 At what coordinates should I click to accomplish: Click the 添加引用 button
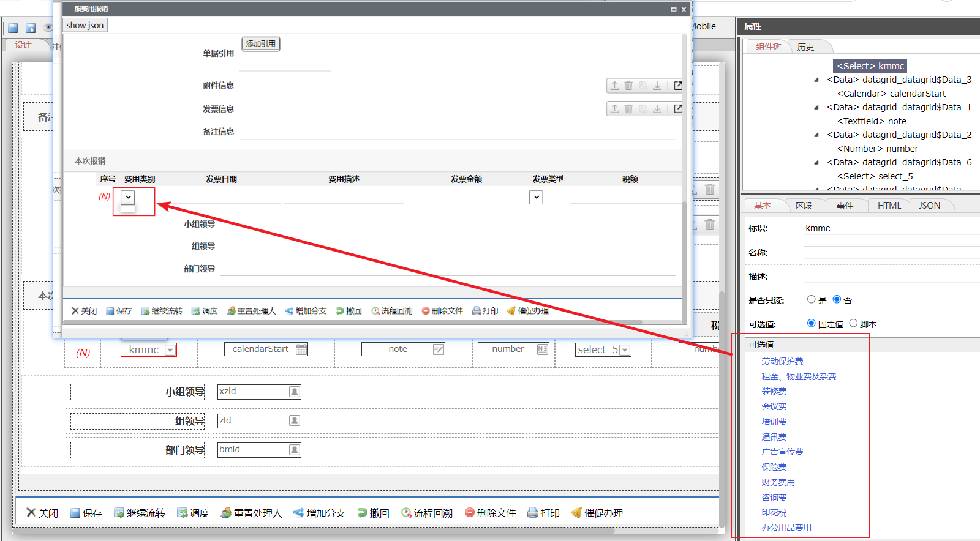point(261,44)
